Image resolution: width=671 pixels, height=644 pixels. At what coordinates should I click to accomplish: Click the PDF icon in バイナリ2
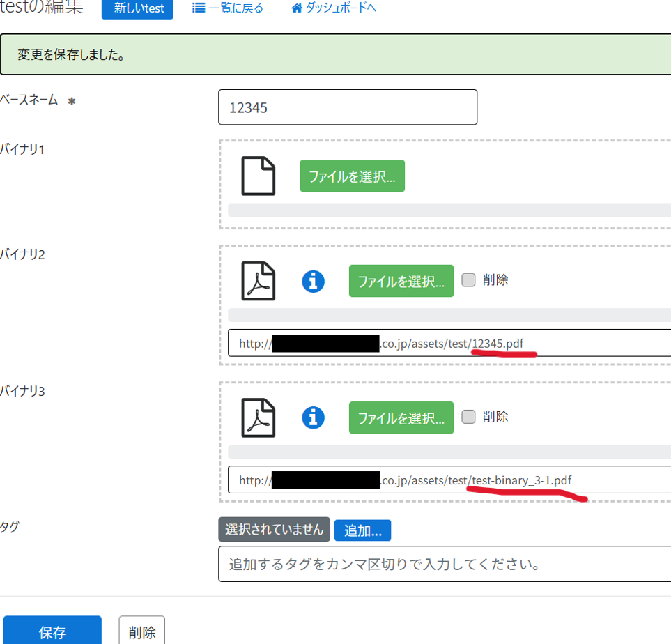point(258,281)
